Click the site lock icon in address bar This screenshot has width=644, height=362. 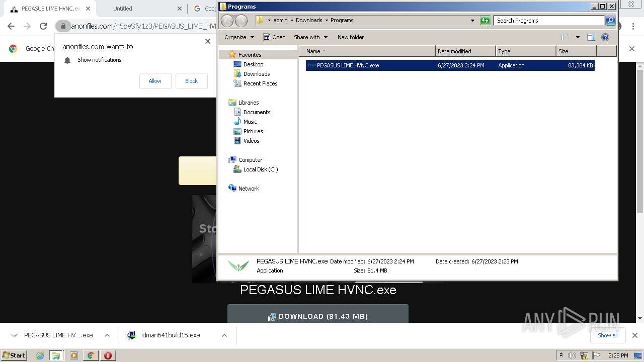pyautogui.click(x=63, y=26)
